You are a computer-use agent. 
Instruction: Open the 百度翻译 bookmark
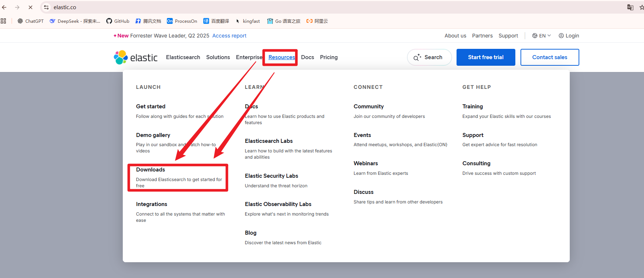[216, 21]
